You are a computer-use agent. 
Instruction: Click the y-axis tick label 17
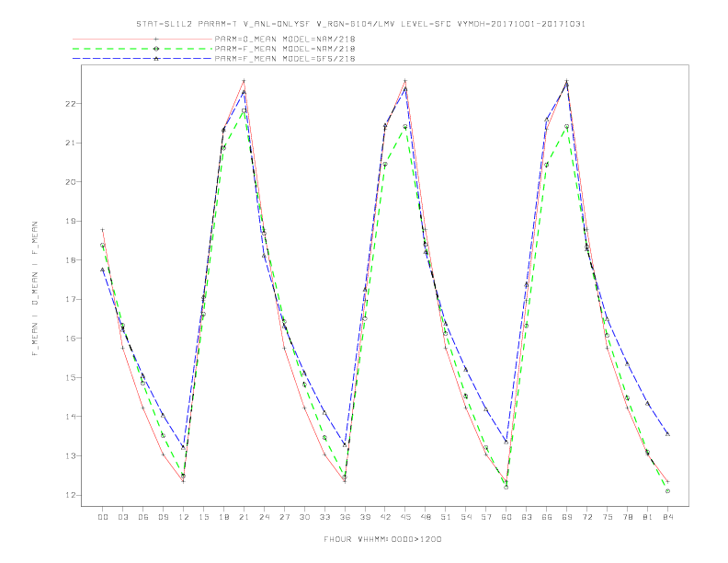(71, 299)
